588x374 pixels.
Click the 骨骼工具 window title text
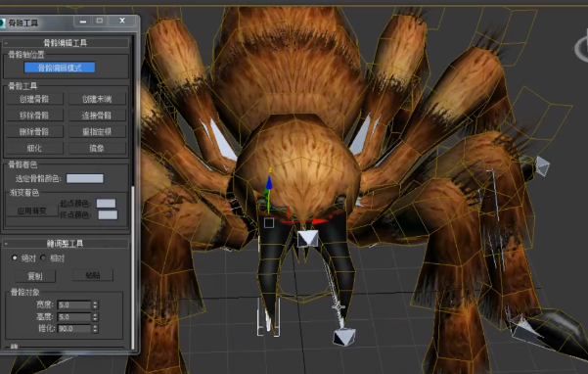[x=23, y=23]
